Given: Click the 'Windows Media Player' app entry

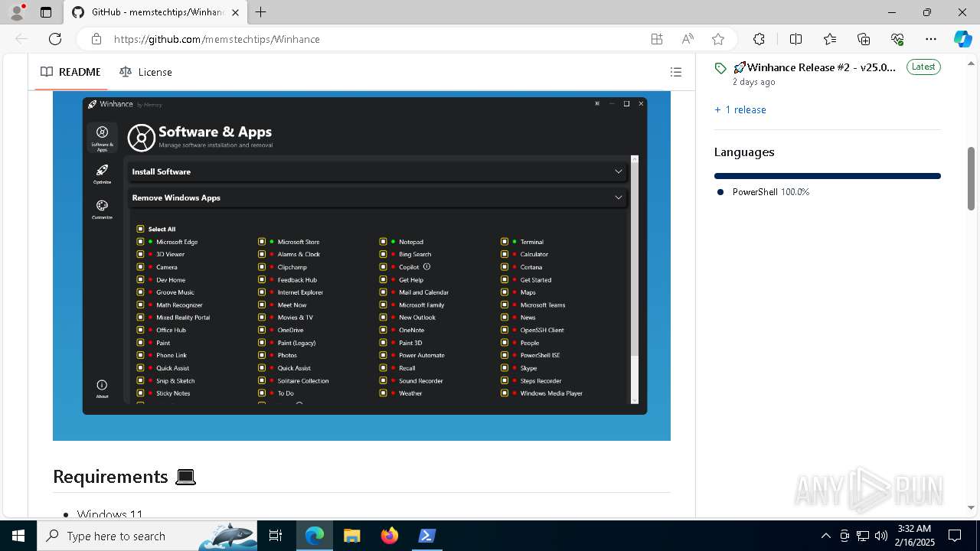Looking at the screenshot, I should (x=551, y=393).
